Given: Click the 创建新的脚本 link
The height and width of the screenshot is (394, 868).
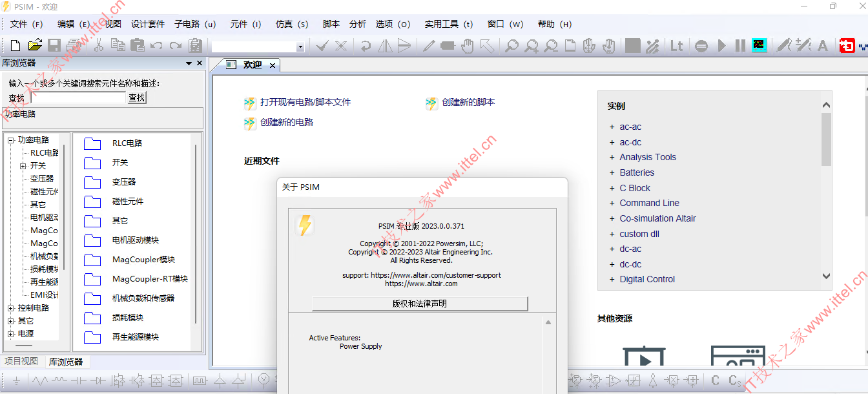Looking at the screenshot, I should point(468,102).
